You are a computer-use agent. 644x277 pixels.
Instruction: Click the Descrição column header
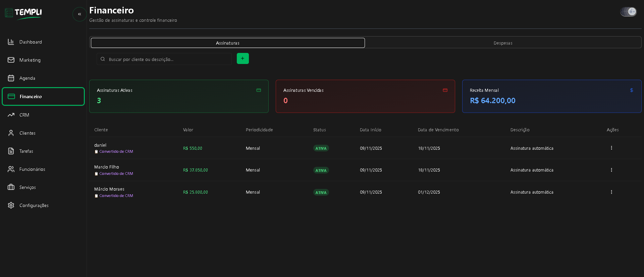click(520, 130)
